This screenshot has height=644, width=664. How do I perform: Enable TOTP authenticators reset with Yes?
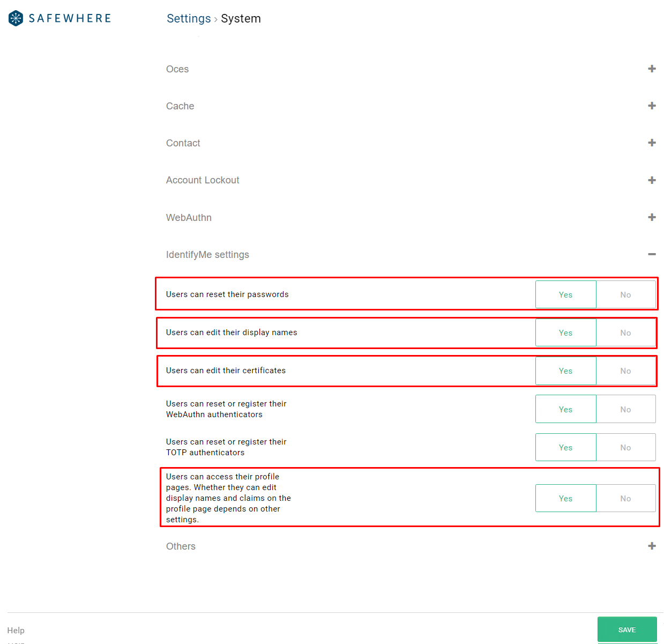point(565,448)
